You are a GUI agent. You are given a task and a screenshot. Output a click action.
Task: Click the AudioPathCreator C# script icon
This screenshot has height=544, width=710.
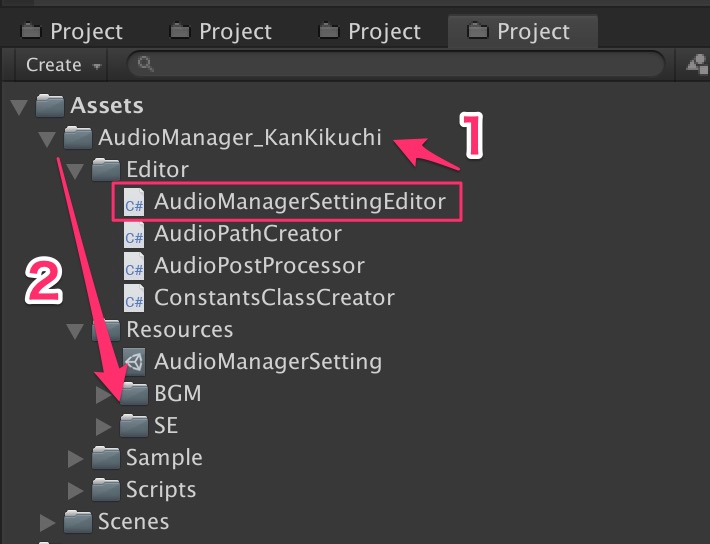[x=134, y=235]
